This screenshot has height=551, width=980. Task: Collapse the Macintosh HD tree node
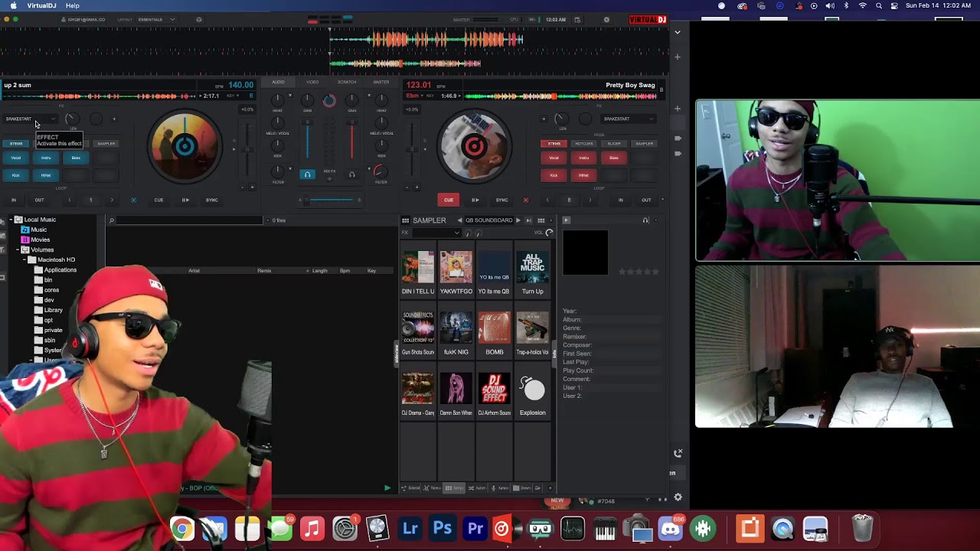pos(24,259)
